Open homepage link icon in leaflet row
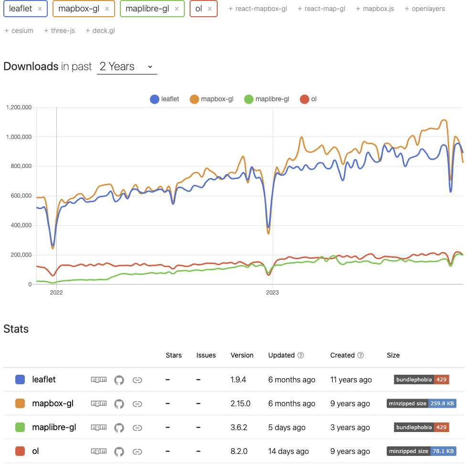Viewport: 476px width, 464px height. coord(137,380)
